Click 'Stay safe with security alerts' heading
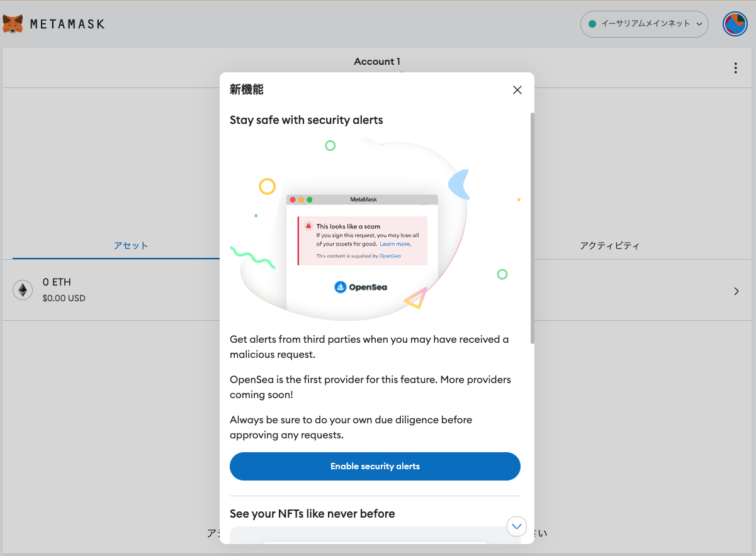 coord(307,120)
